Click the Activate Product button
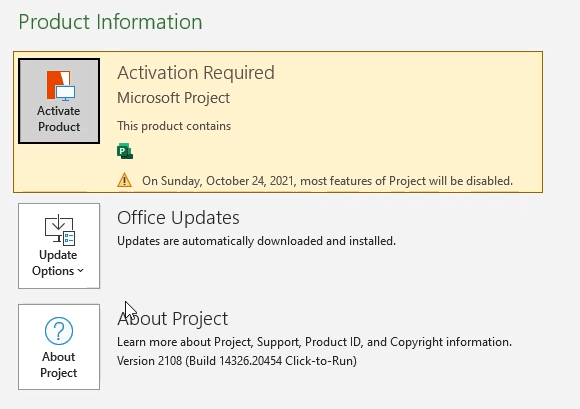The height and width of the screenshot is (409, 580). point(59,101)
